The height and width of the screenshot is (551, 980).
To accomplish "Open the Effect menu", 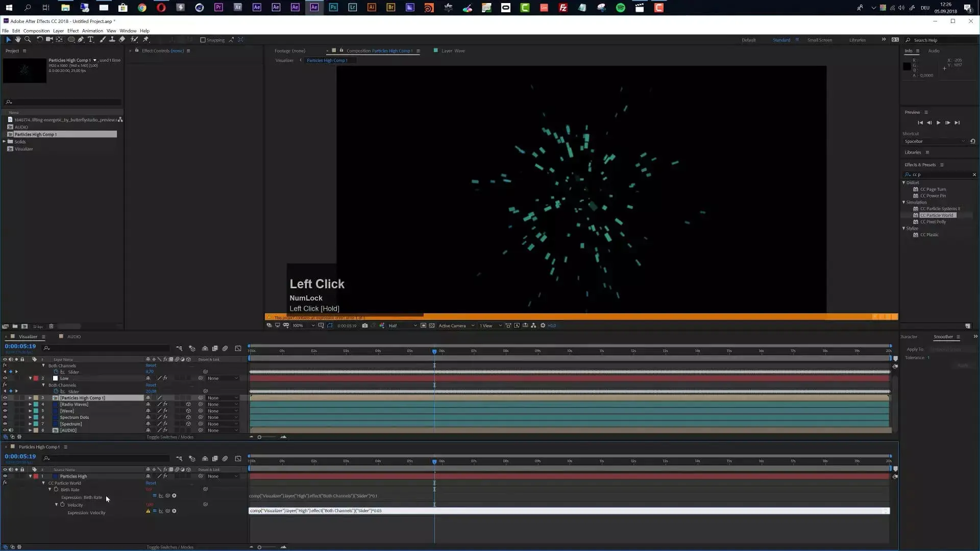I will [73, 31].
